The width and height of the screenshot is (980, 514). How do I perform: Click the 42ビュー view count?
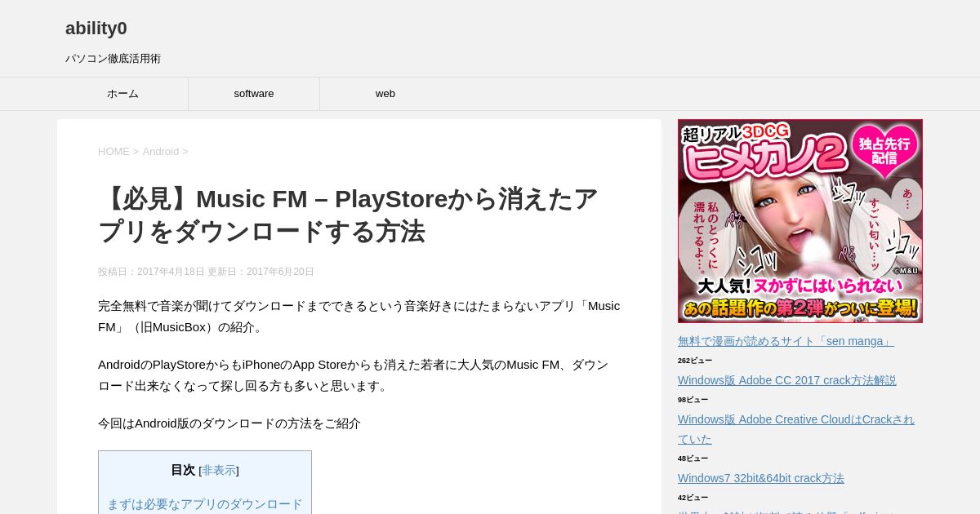coord(693,498)
